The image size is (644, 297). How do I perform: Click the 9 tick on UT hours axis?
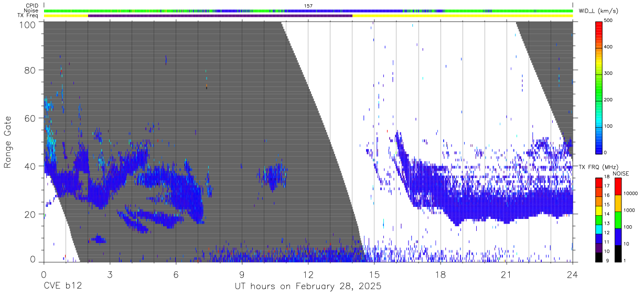(x=242, y=274)
